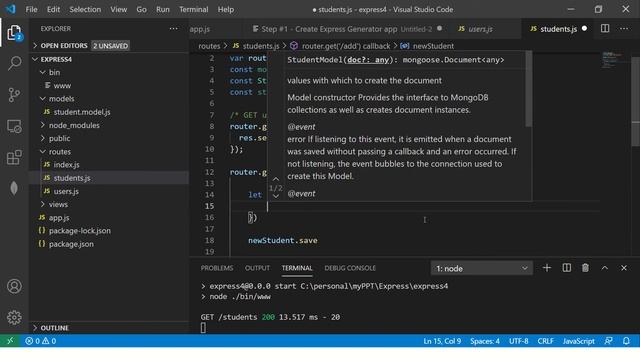Open the Edit menu

[53, 9]
